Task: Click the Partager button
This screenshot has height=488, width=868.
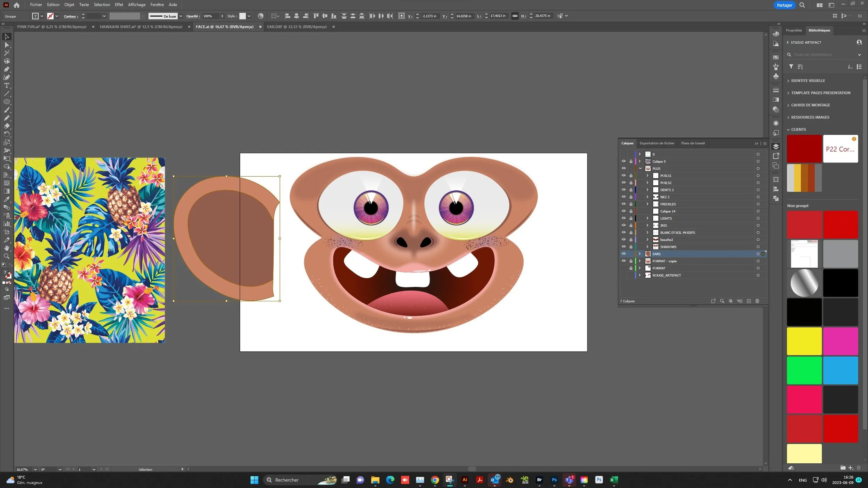Action: tap(784, 5)
